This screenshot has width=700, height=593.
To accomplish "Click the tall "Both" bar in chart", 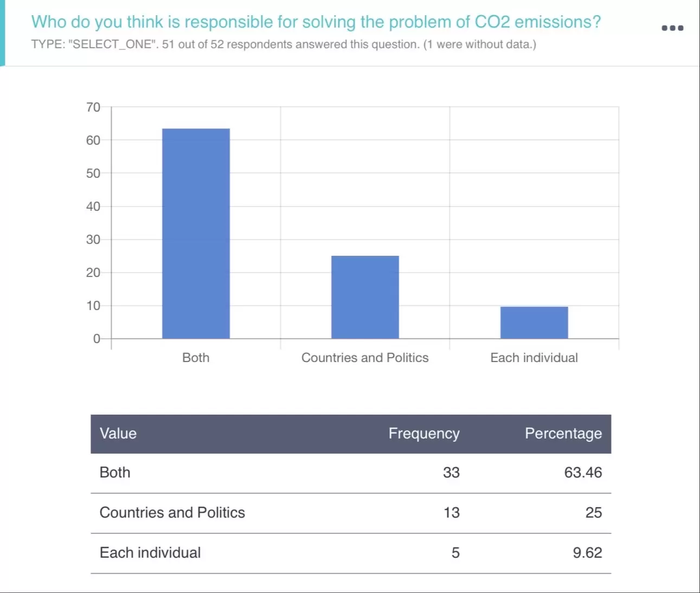I will point(196,234).
